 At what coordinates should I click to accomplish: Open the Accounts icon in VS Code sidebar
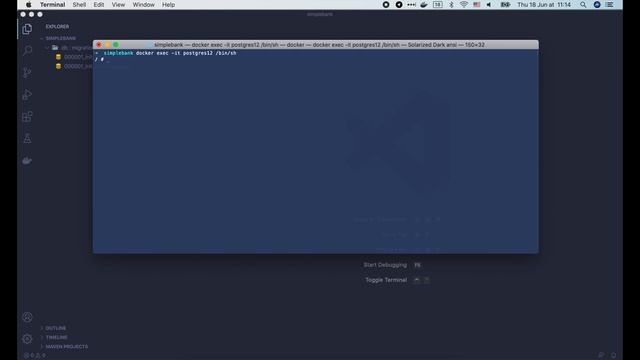27,317
